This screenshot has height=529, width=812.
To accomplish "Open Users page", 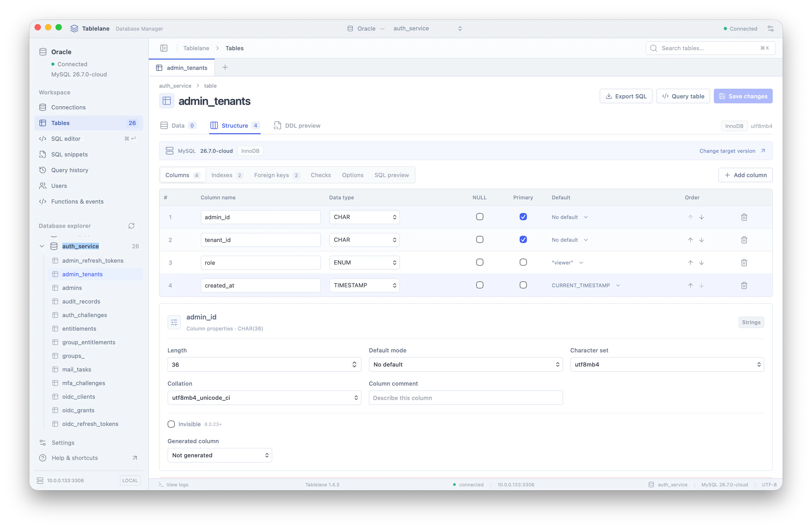I will click(89, 185).
